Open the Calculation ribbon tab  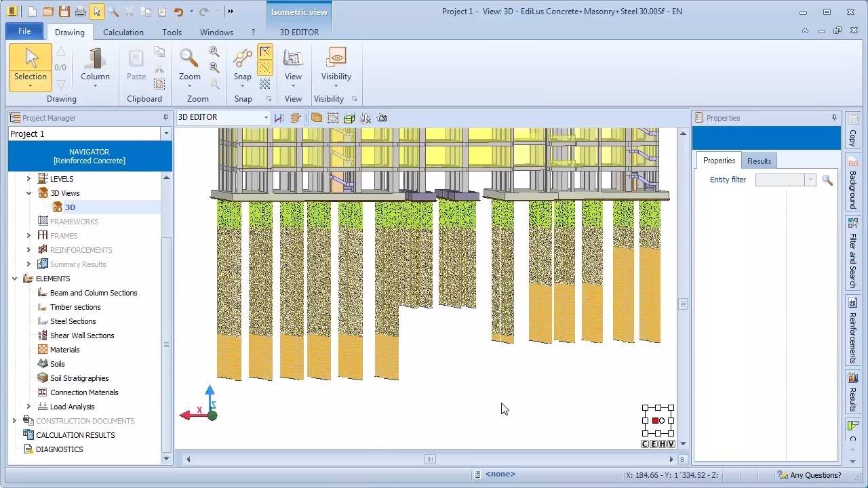pyautogui.click(x=123, y=32)
